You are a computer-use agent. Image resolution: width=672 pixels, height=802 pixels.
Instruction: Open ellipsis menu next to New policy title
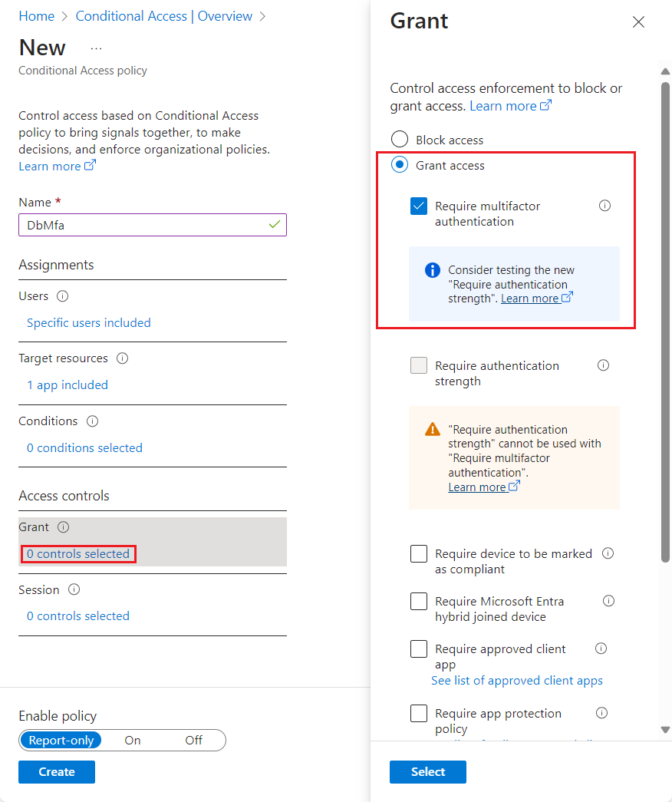(x=96, y=48)
